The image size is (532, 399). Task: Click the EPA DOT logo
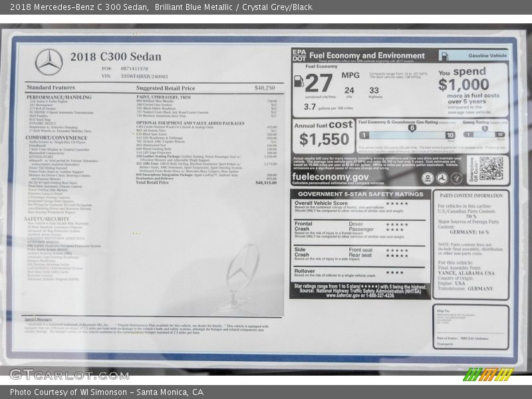coord(299,55)
